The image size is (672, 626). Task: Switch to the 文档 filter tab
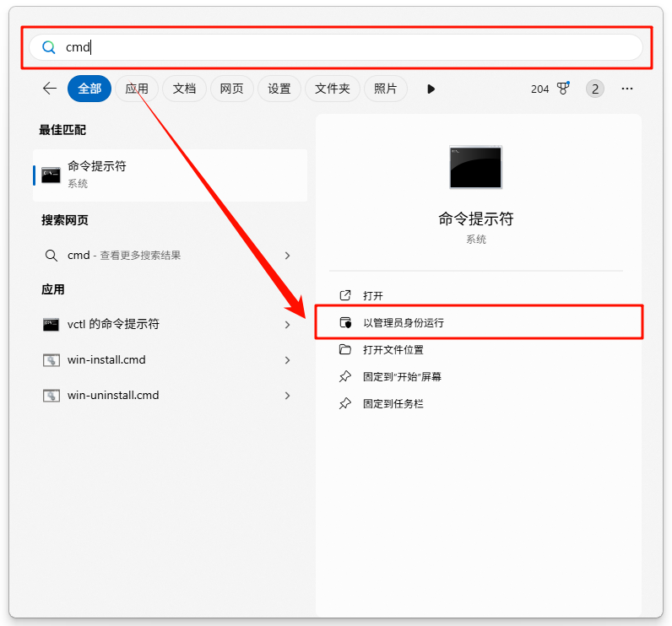(184, 89)
